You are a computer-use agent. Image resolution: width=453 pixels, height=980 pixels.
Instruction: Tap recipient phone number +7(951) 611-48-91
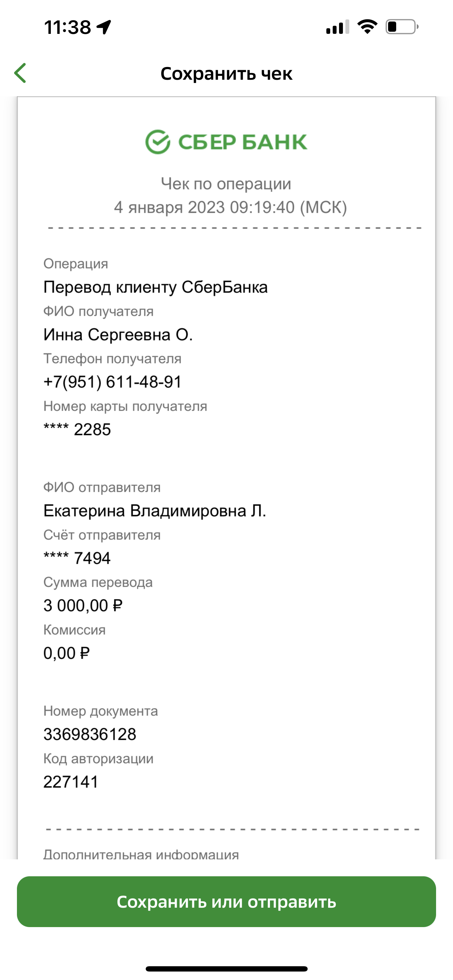[113, 382]
